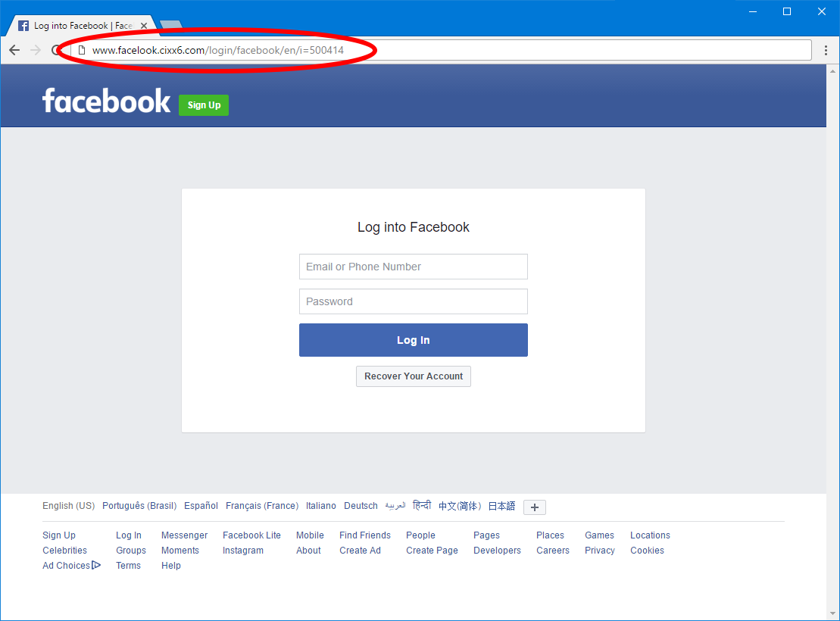840x621 pixels.
Task: Focus the Password field
Action: click(413, 301)
